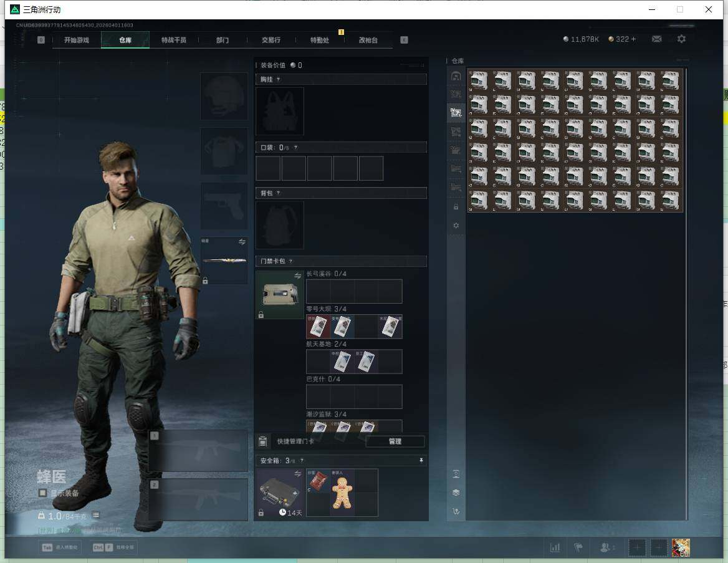Click the Ctrl F shortcut button
Image resolution: width=728 pixels, height=563 pixels.
[113, 547]
